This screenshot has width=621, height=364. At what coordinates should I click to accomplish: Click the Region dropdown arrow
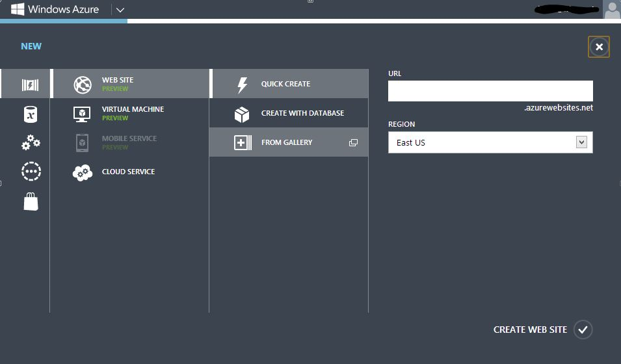click(x=581, y=142)
